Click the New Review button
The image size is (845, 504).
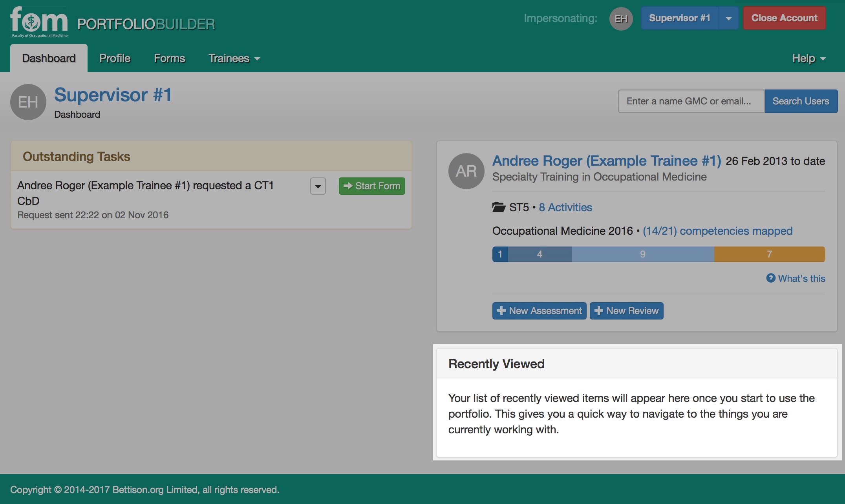coord(627,311)
